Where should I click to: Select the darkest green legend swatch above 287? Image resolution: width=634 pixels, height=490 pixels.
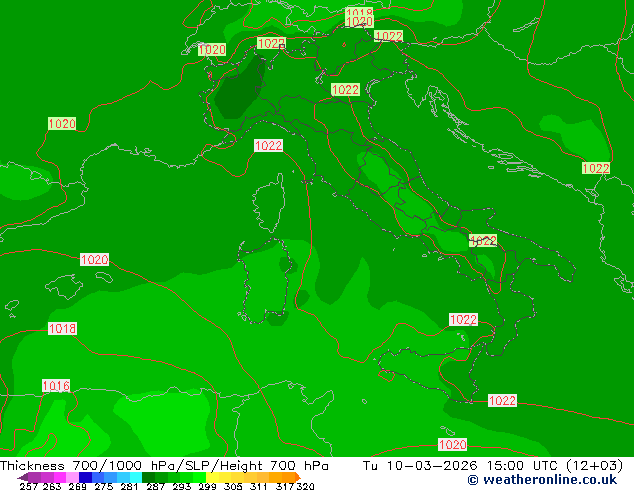(x=149, y=477)
